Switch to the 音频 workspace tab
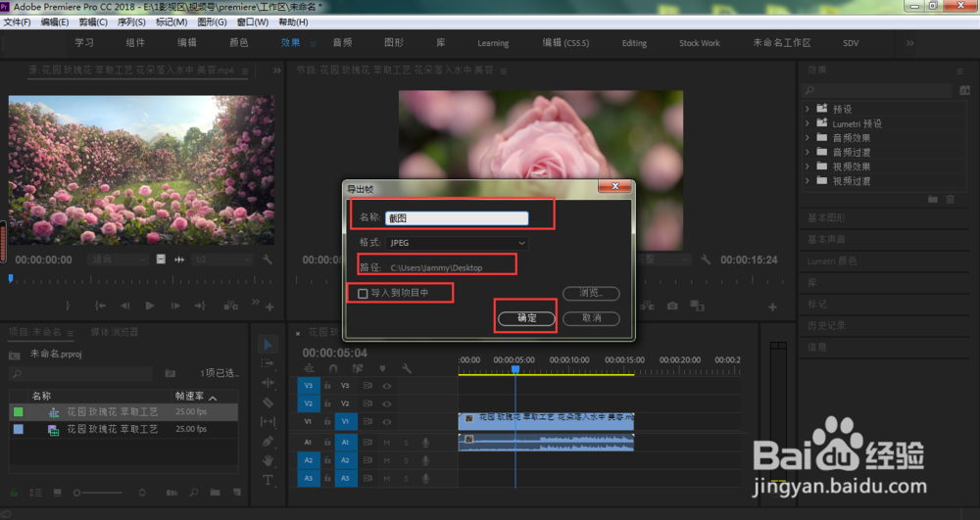 (342, 42)
